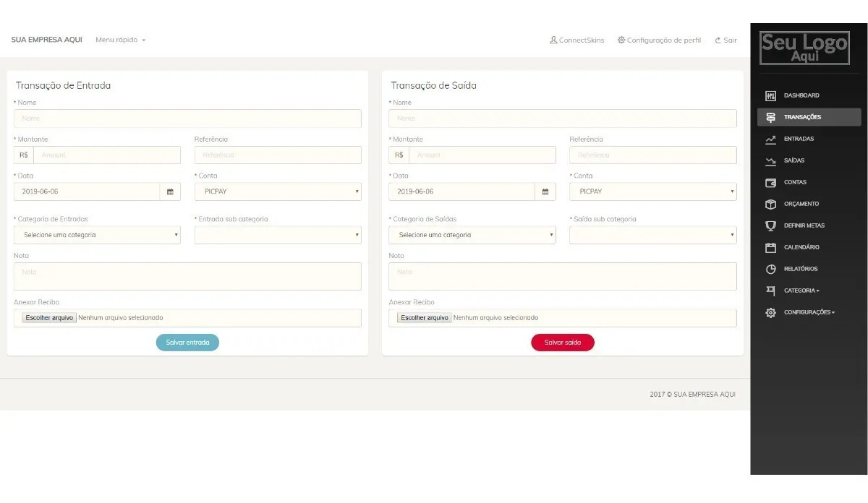
Task: Click the Entradas rising chart icon
Action: [x=770, y=139]
